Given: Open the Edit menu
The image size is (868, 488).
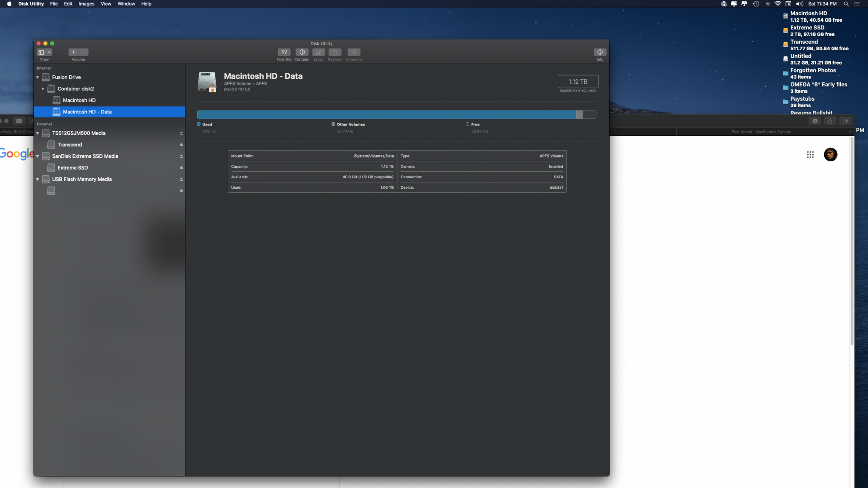Looking at the screenshot, I should pyautogui.click(x=68, y=4).
